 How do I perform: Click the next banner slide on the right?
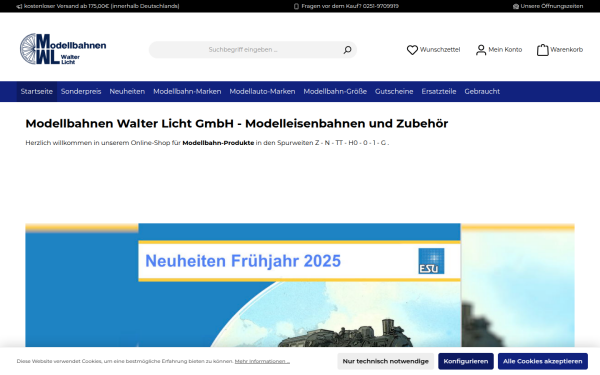pyautogui.click(x=518, y=285)
